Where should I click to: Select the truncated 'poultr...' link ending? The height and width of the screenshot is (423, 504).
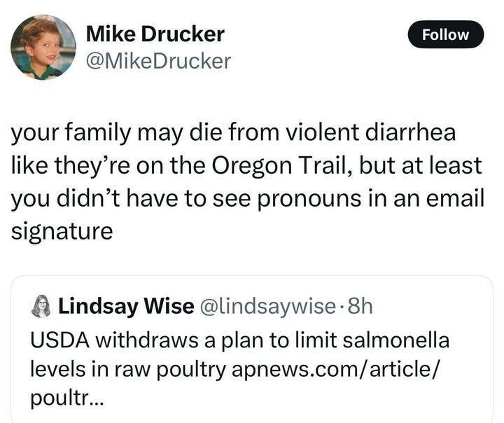(x=67, y=399)
